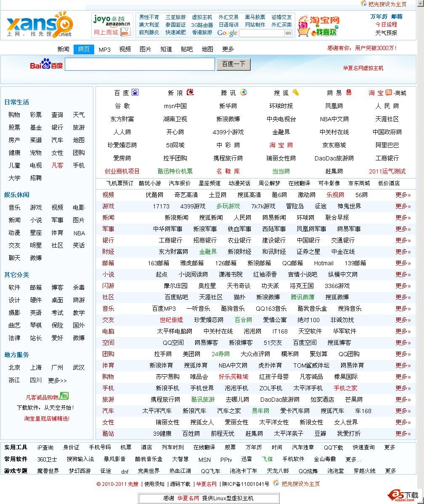Click the small icon after 新浪
Screen dimensions: 424x504
tap(190, 92)
